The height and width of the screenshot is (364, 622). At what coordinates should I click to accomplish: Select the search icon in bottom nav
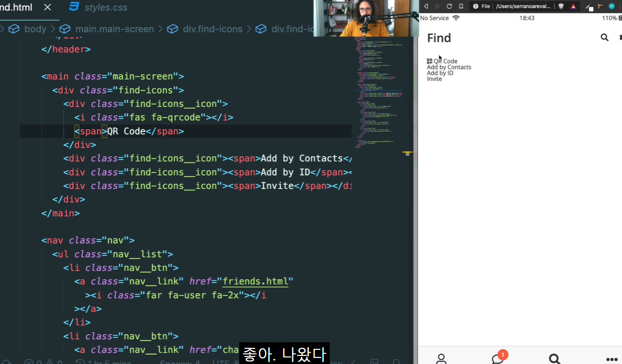[555, 359]
